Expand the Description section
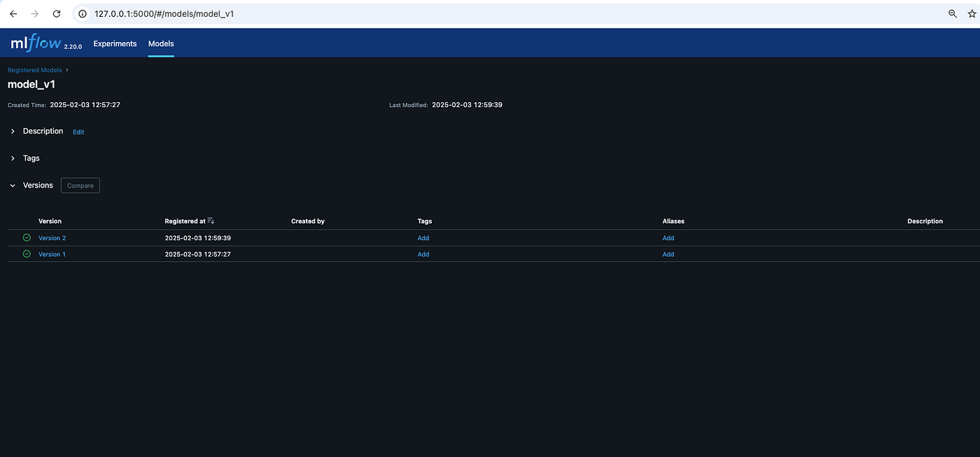This screenshot has height=457, width=980. pyautogui.click(x=13, y=132)
